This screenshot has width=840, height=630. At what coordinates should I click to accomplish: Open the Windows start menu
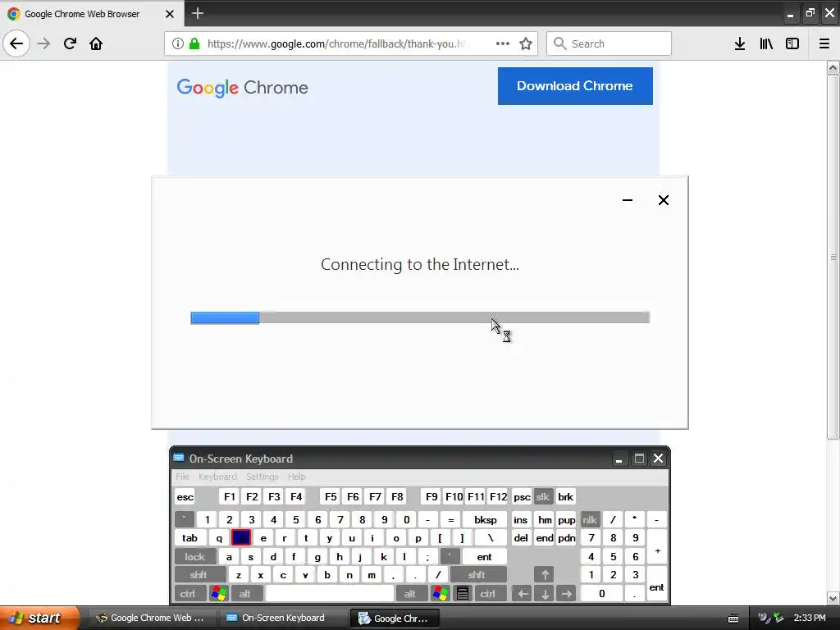[x=39, y=618]
